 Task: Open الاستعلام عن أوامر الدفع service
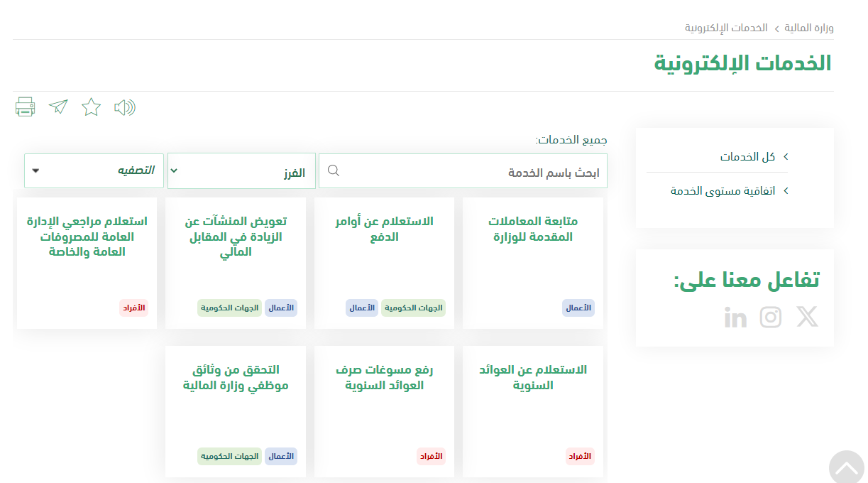click(384, 229)
